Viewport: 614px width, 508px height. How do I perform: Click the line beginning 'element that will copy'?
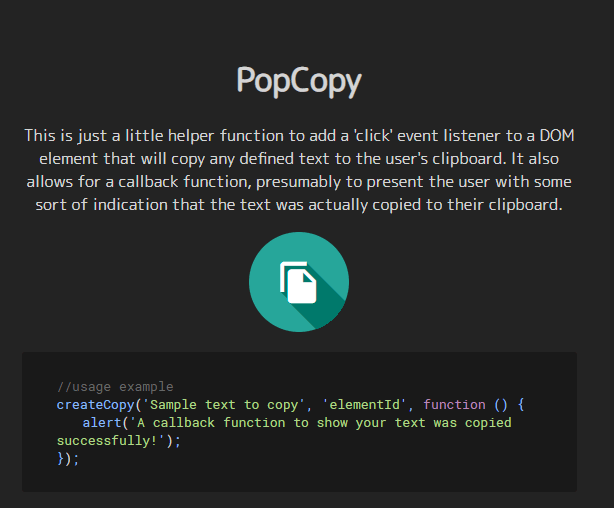tap(299, 159)
